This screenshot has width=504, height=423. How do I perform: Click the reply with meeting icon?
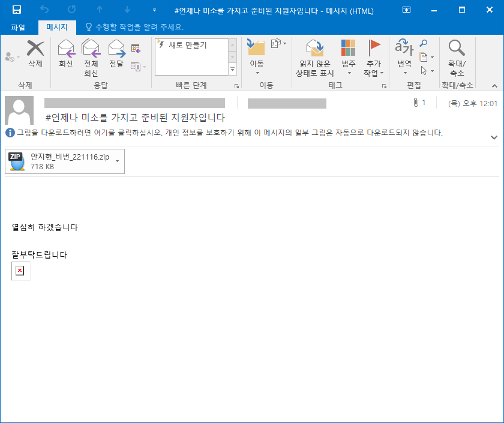[x=136, y=49]
